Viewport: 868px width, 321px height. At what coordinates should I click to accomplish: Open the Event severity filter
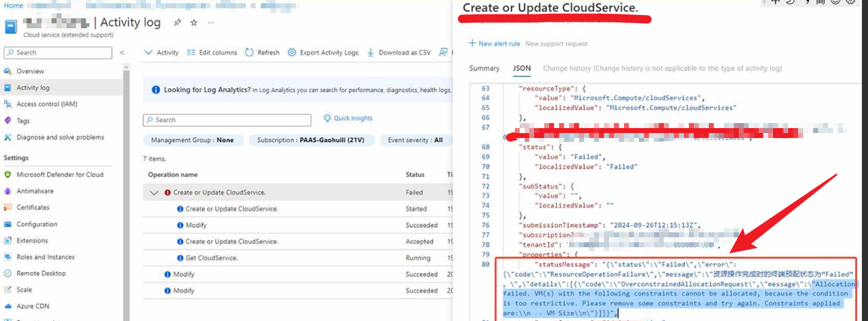coord(415,140)
